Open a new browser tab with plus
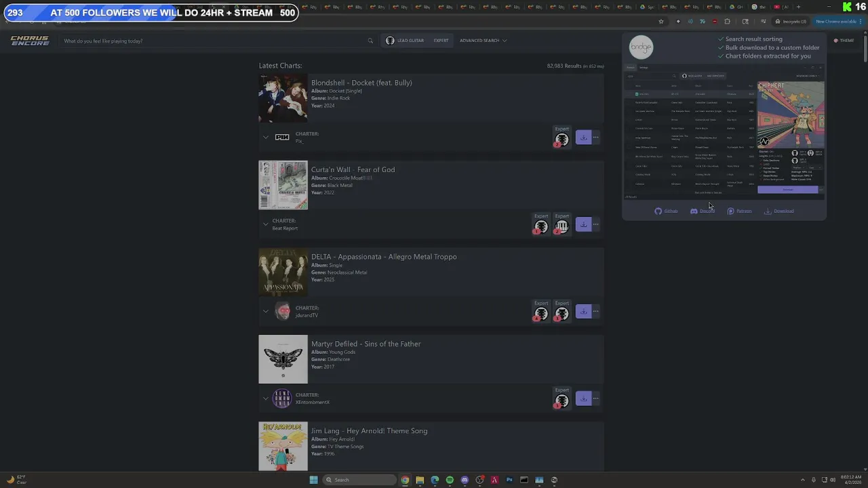 798,7
